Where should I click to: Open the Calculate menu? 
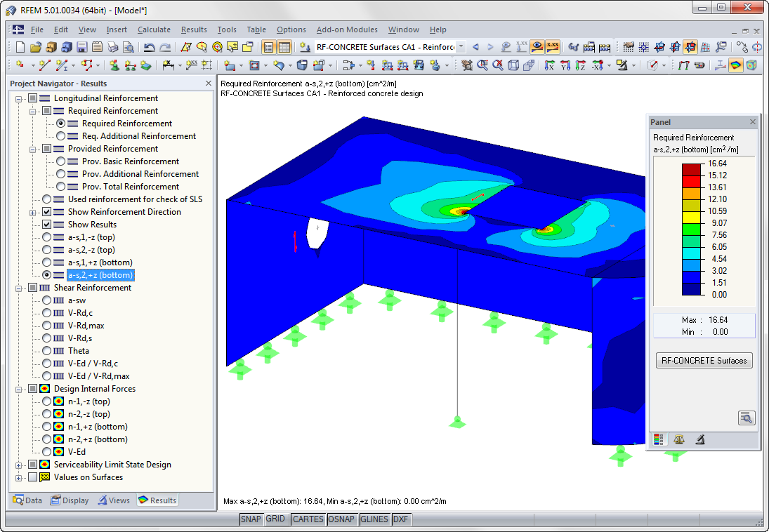[x=154, y=29]
